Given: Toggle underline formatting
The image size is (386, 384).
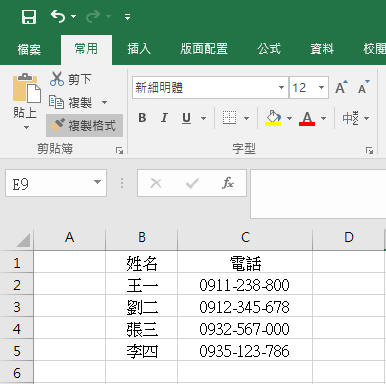Looking at the screenshot, I should pos(186,118).
